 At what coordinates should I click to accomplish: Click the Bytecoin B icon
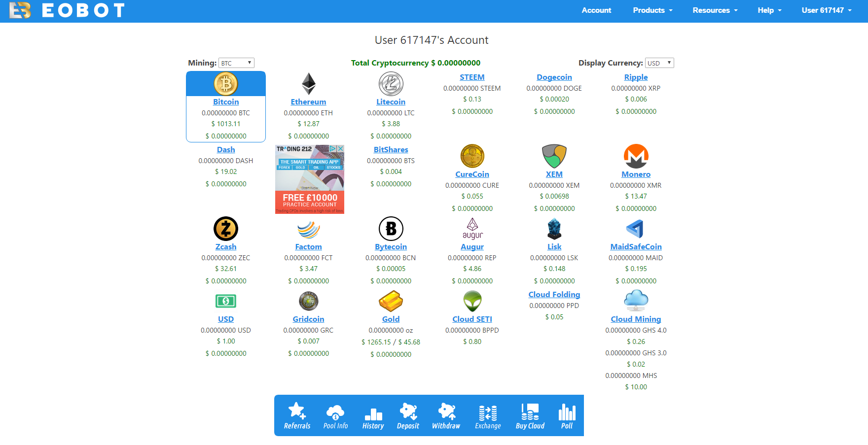coord(391,229)
